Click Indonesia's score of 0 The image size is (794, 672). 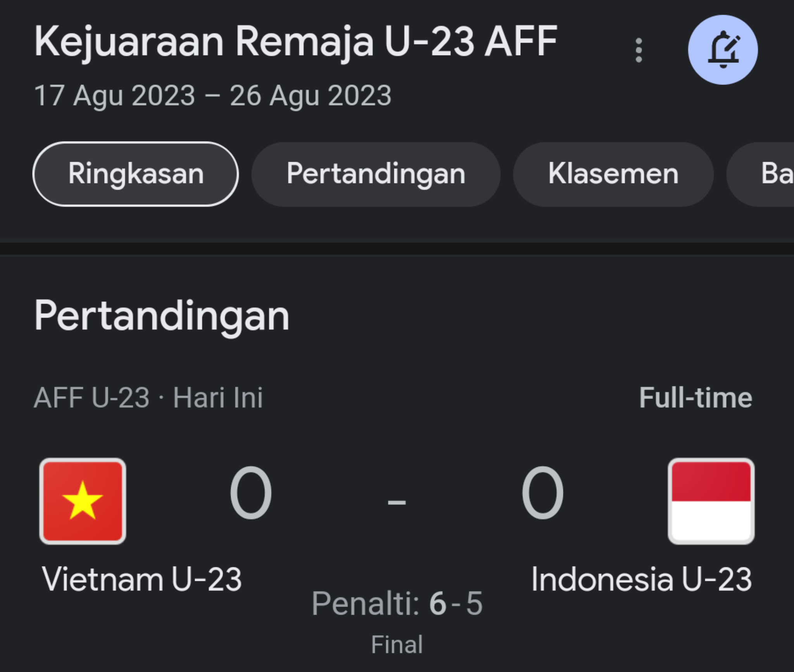pos(542,493)
